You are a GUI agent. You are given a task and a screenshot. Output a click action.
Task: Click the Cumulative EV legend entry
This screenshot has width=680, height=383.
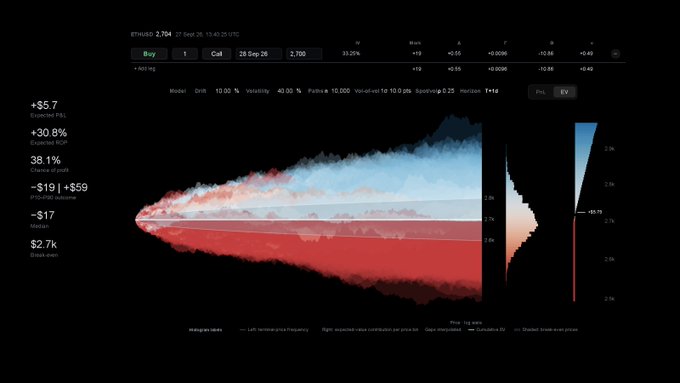coord(487,330)
